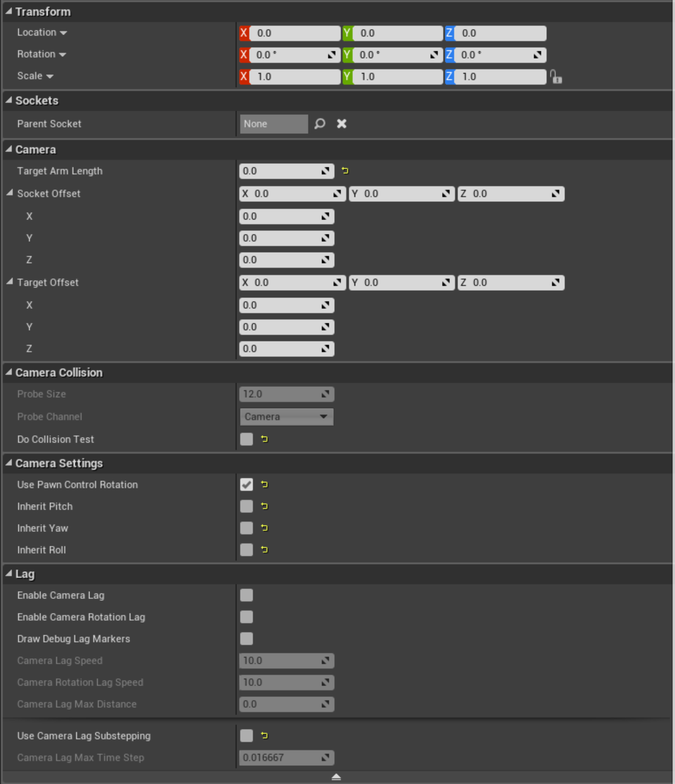
Task: Enable the Do Collision Test checkbox
Action: (247, 439)
